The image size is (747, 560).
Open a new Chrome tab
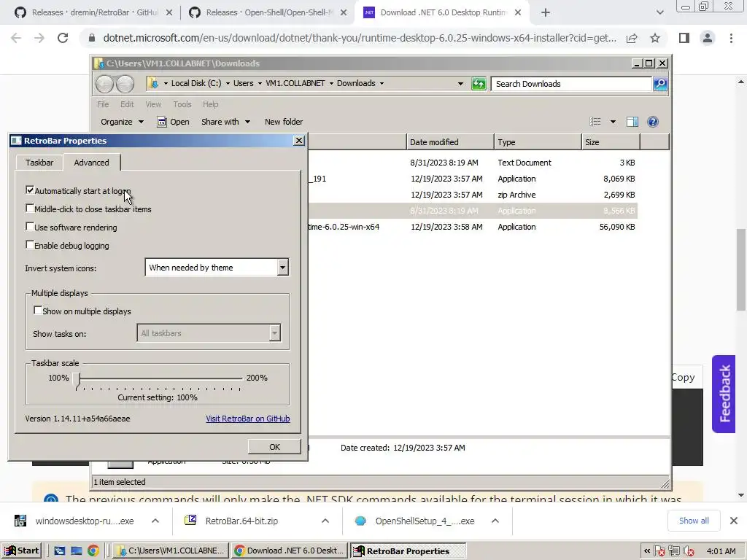[x=546, y=13]
